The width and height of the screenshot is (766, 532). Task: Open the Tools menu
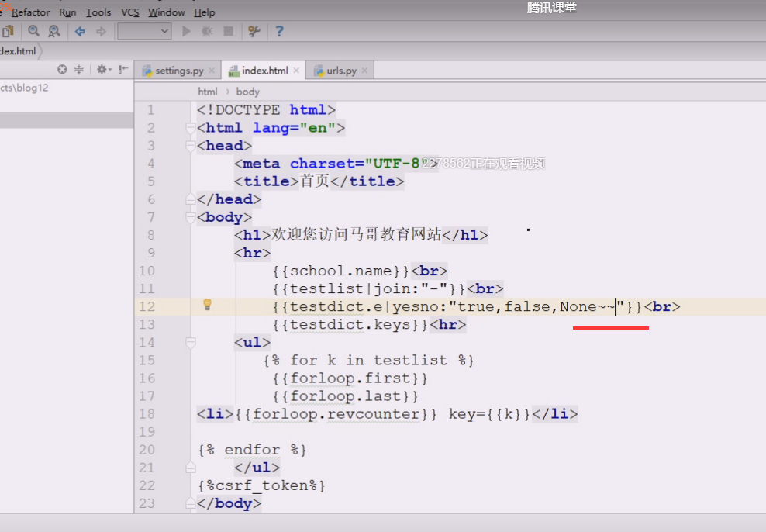98,12
